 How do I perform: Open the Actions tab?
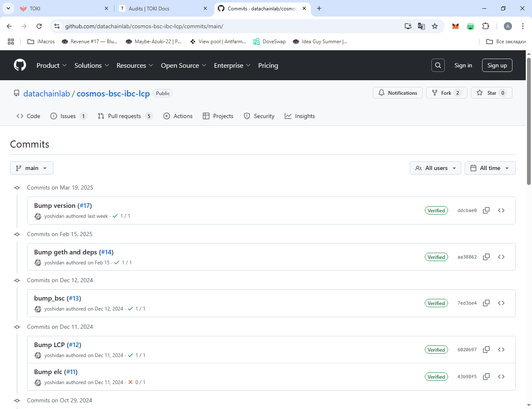pos(178,116)
